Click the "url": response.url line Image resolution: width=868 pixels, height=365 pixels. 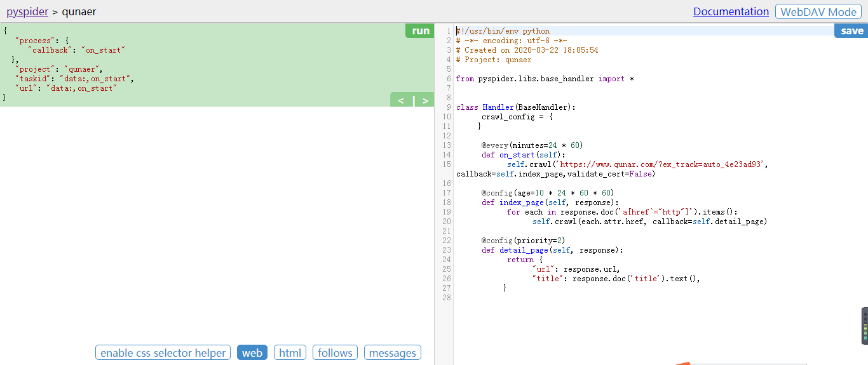pos(576,269)
